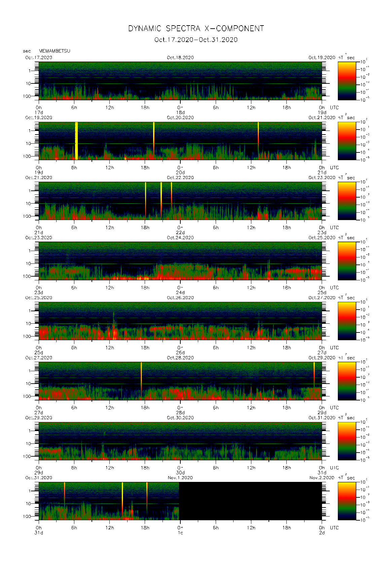
Task: Click the color scale beside the first spectrogram
Action: tap(347, 80)
